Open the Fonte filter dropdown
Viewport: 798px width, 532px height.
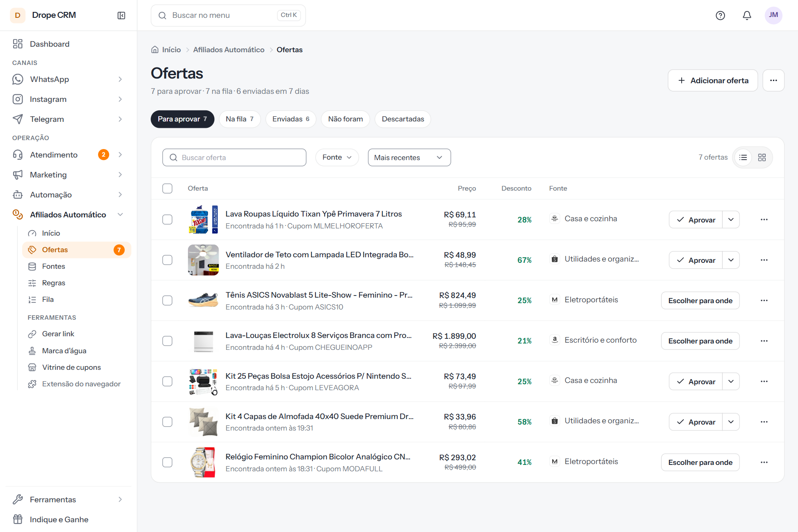[337, 158]
